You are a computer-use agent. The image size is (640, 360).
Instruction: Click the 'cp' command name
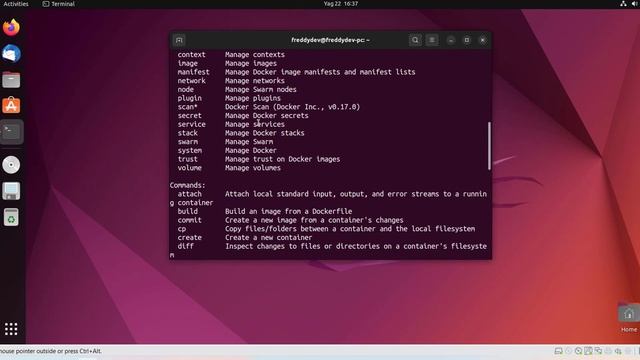182,229
